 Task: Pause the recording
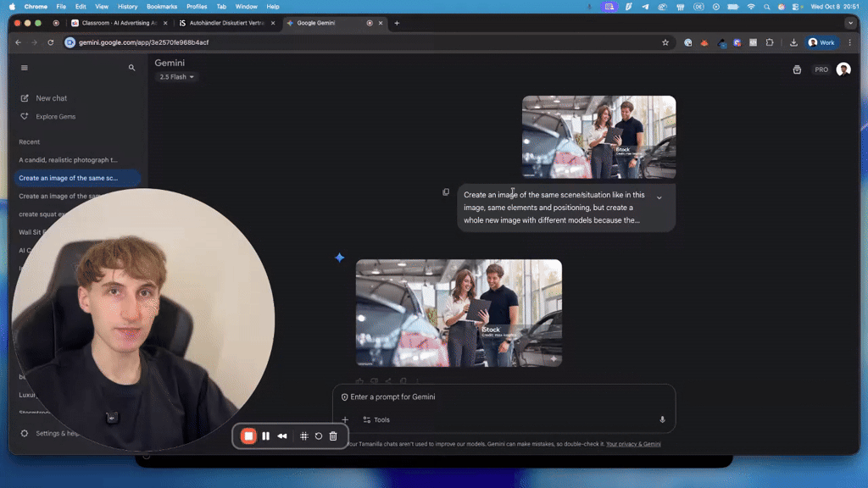(x=265, y=436)
